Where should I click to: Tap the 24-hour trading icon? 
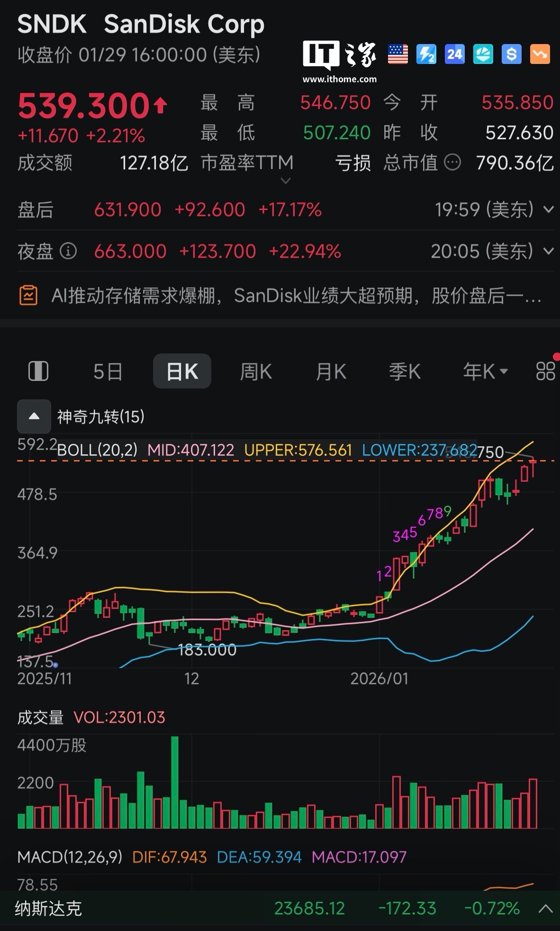click(x=454, y=54)
